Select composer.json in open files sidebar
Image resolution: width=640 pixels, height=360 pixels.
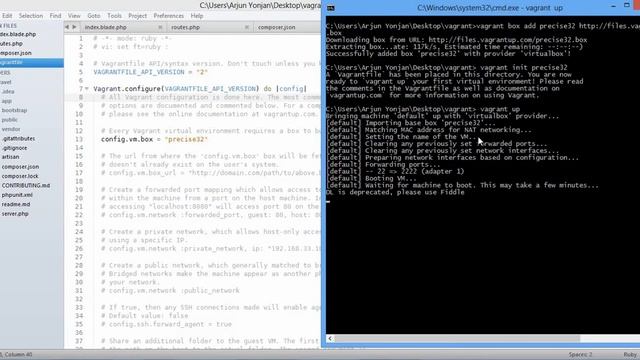[x=16, y=53]
